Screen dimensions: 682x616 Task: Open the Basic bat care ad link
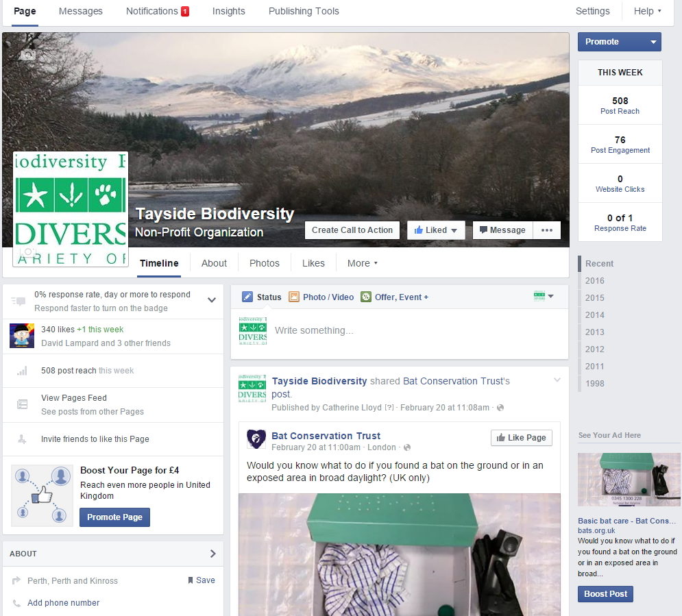coord(626,521)
